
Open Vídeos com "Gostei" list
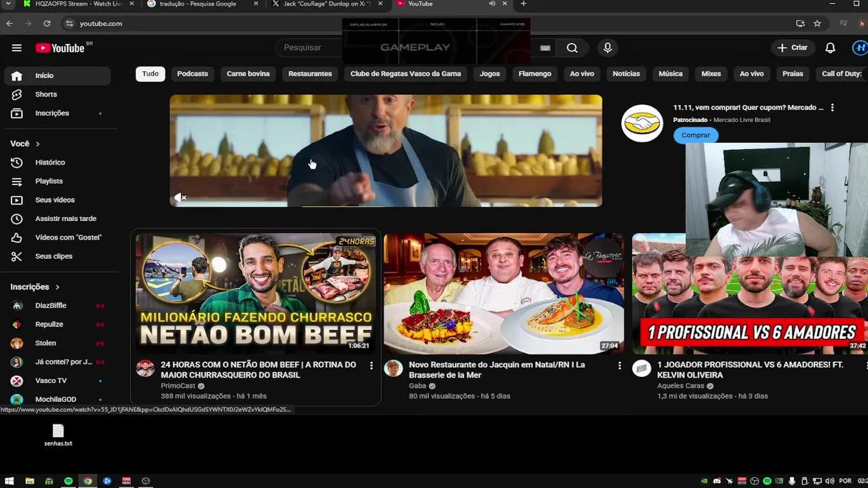pyautogui.click(x=58, y=237)
